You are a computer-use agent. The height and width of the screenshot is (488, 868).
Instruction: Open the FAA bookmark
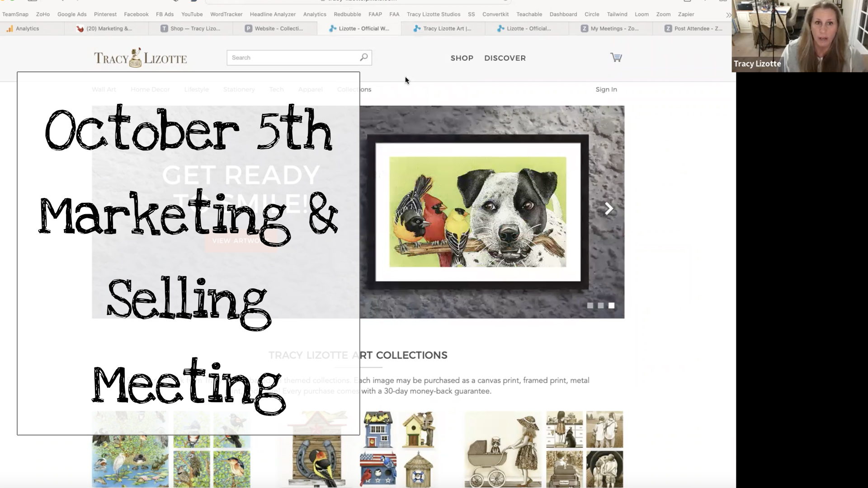(x=394, y=14)
